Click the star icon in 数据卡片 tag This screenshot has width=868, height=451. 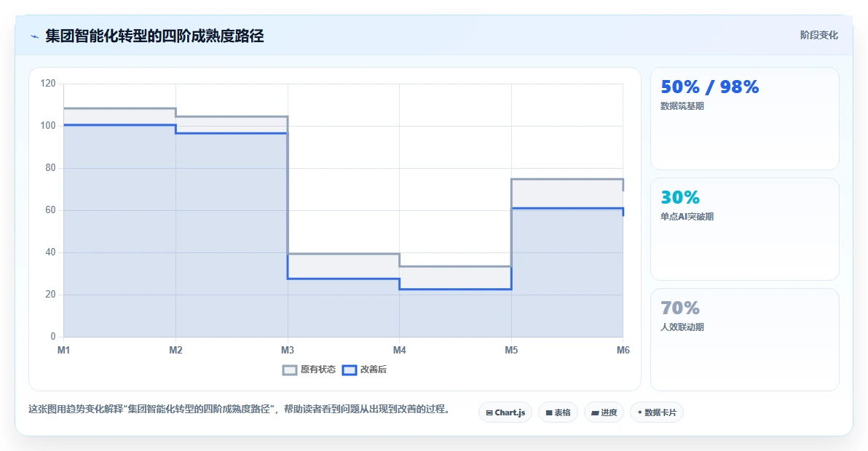640,412
